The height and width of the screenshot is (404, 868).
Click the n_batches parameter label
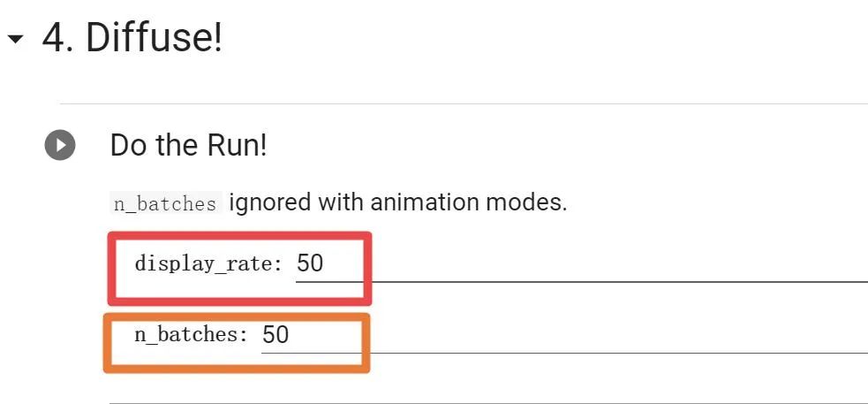pyautogui.click(x=191, y=335)
